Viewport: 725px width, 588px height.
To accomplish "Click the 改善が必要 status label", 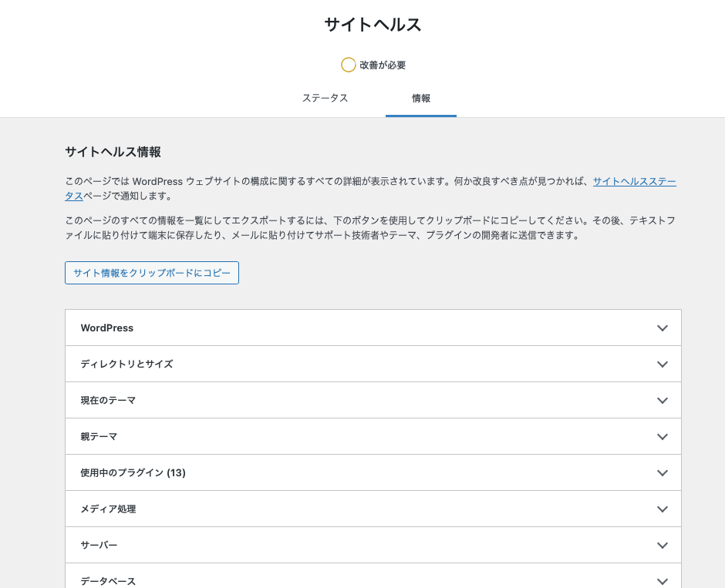I will point(383,66).
